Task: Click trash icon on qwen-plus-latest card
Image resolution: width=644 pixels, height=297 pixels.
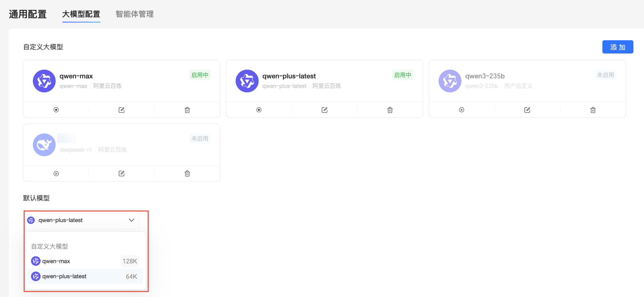Action: pos(390,110)
